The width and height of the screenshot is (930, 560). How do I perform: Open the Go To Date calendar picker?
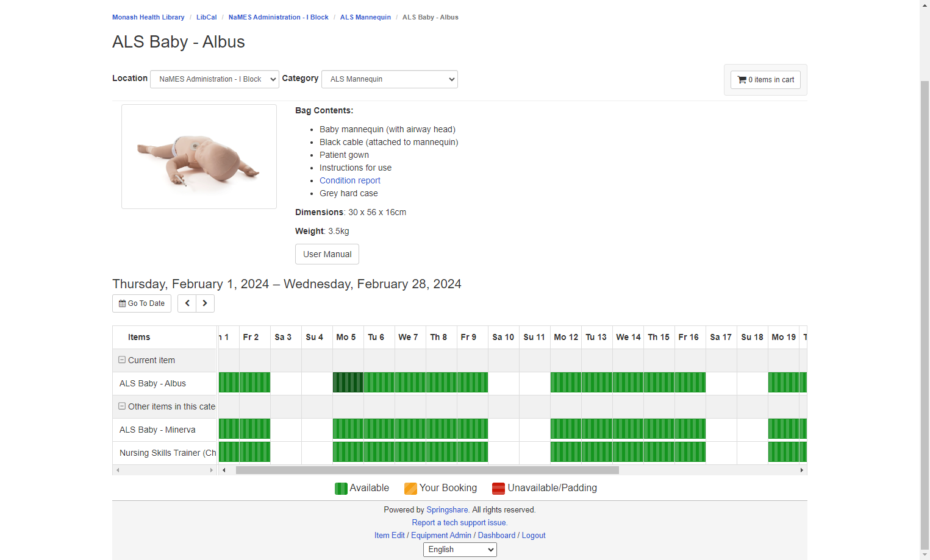pyautogui.click(x=141, y=303)
